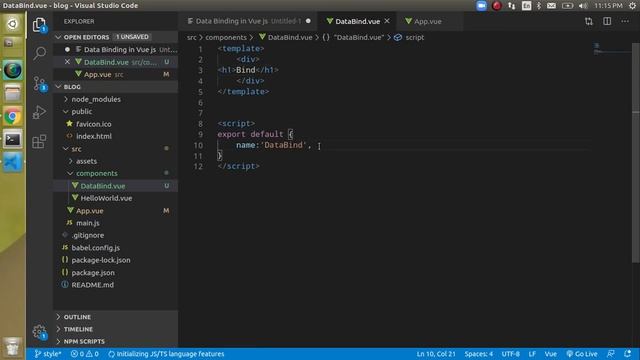
Task: Open Terminal from the Ubuntu dock
Action: pos(12,140)
